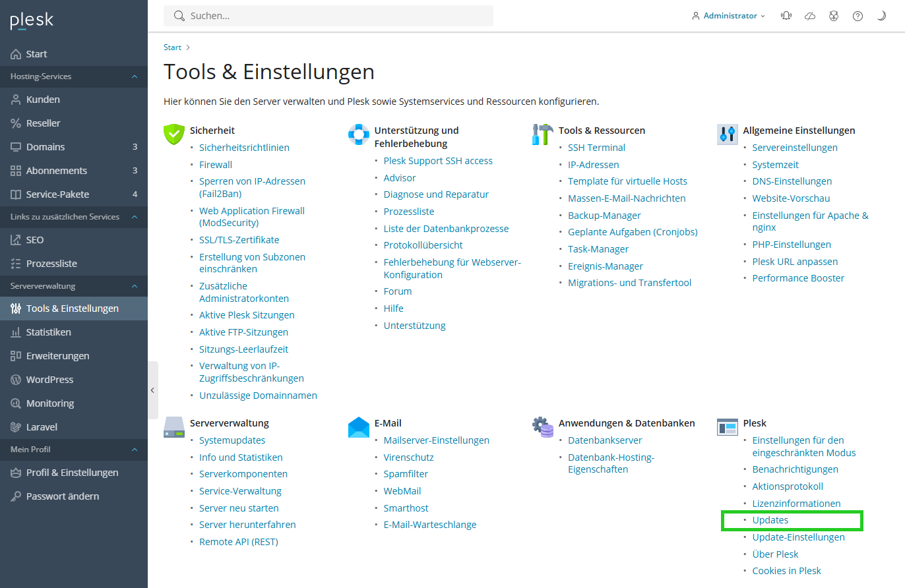Click the mascot face icon in header
This screenshot has width=905, height=588.
coord(834,16)
